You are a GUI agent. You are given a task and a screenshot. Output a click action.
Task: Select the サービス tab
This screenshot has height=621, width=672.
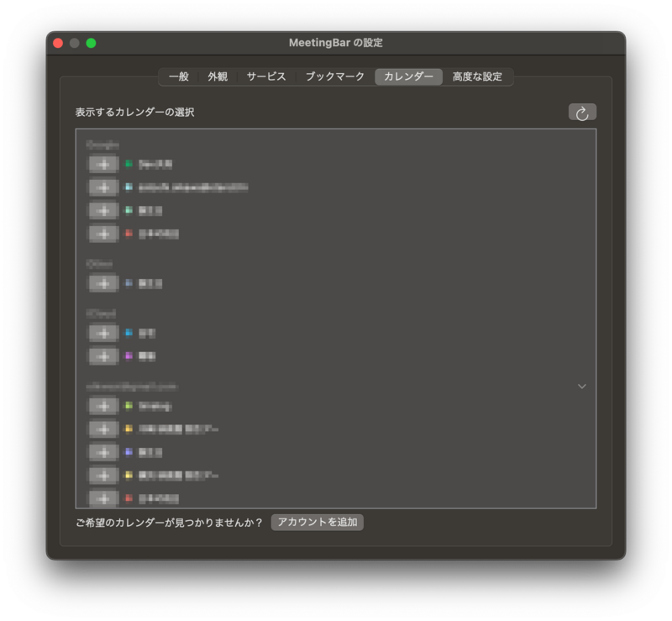(266, 76)
